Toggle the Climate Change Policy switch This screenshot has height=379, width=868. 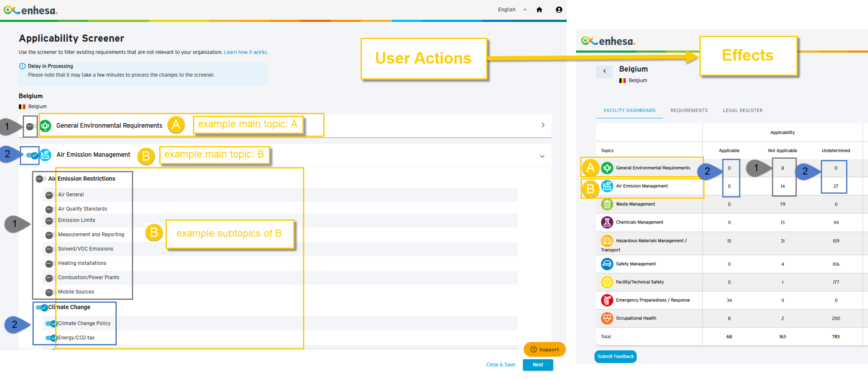point(51,323)
